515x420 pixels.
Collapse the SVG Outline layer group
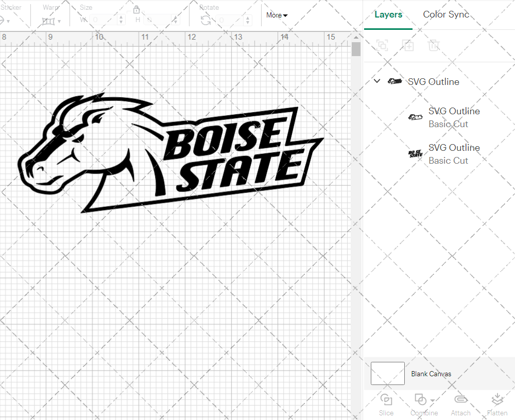pyautogui.click(x=376, y=81)
